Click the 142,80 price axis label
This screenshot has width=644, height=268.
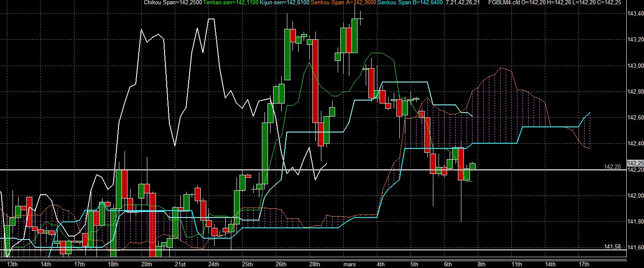(x=635, y=91)
